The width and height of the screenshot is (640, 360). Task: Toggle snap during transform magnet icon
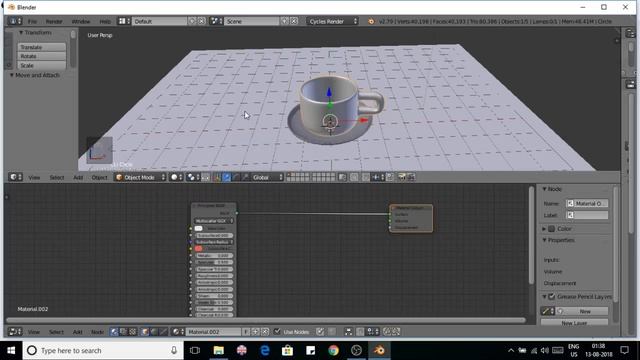(365, 177)
